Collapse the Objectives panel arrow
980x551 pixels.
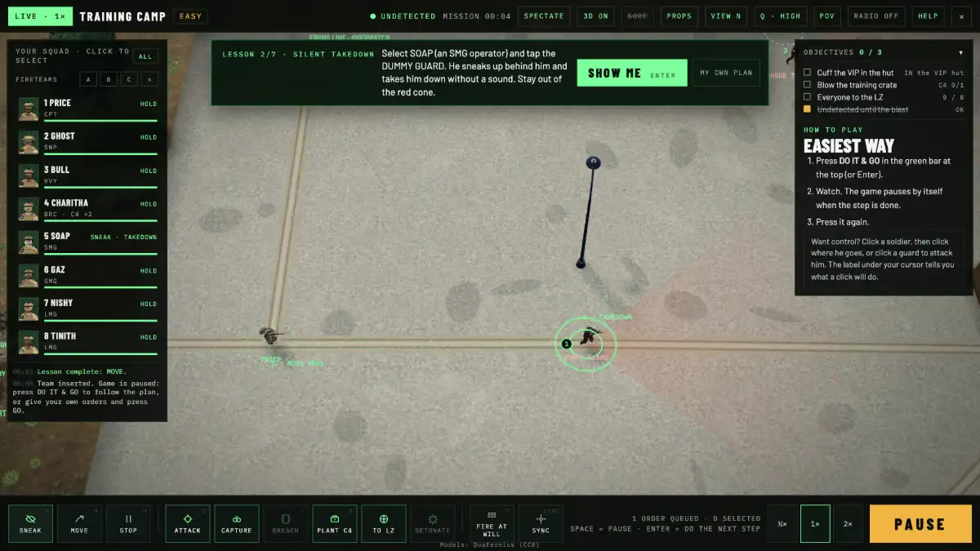tap(960, 52)
